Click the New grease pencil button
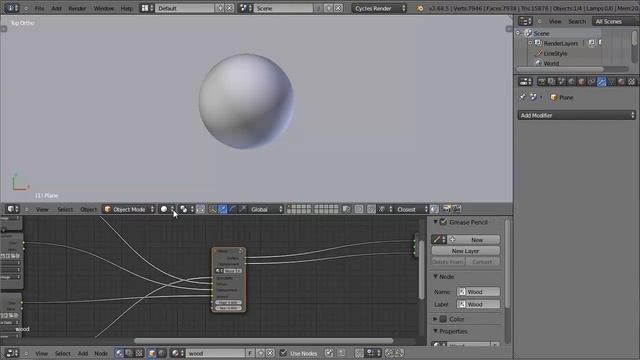This screenshot has height=360, width=640. 473,240
